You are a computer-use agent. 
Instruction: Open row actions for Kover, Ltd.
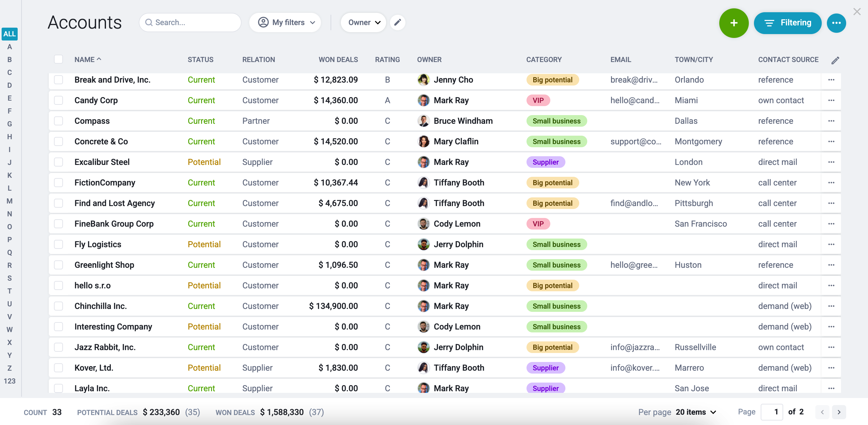(x=831, y=368)
